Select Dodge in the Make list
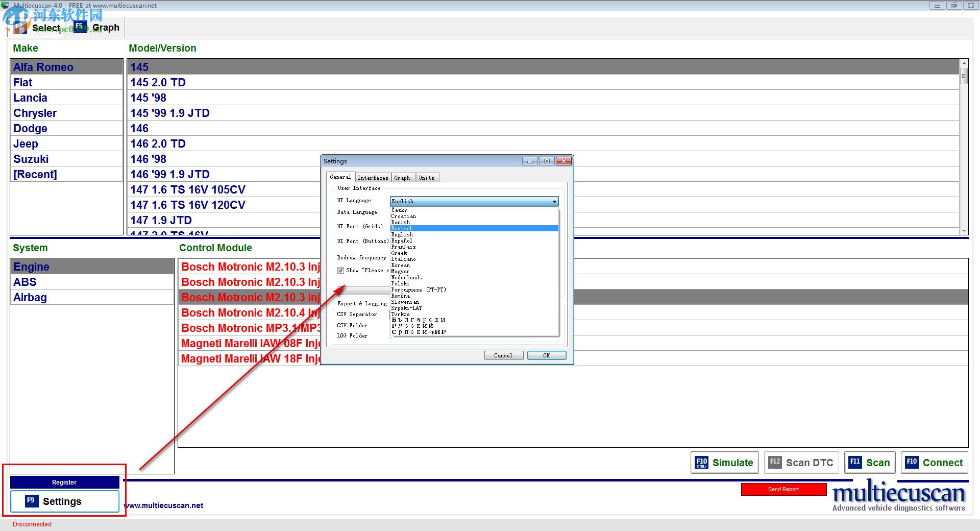Screen dimensions: 980x531 pyautogui.click(x=66, y=128)
